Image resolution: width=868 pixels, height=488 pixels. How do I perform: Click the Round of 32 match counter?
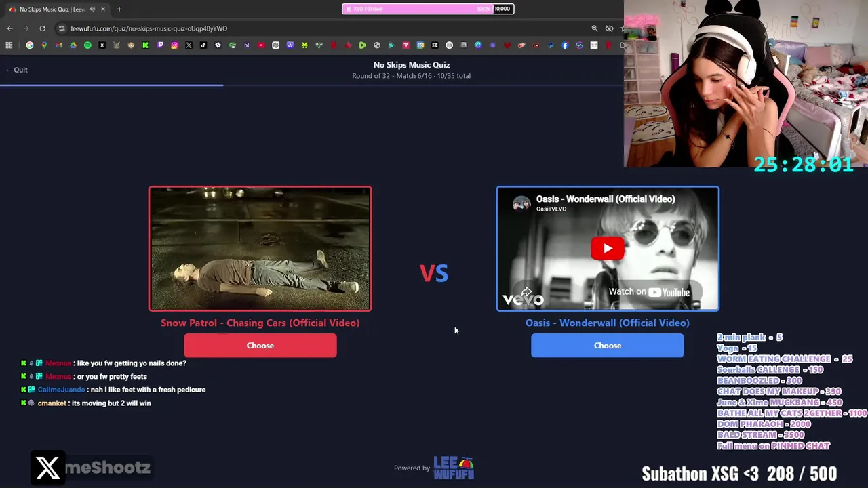[x=411, y=76]
